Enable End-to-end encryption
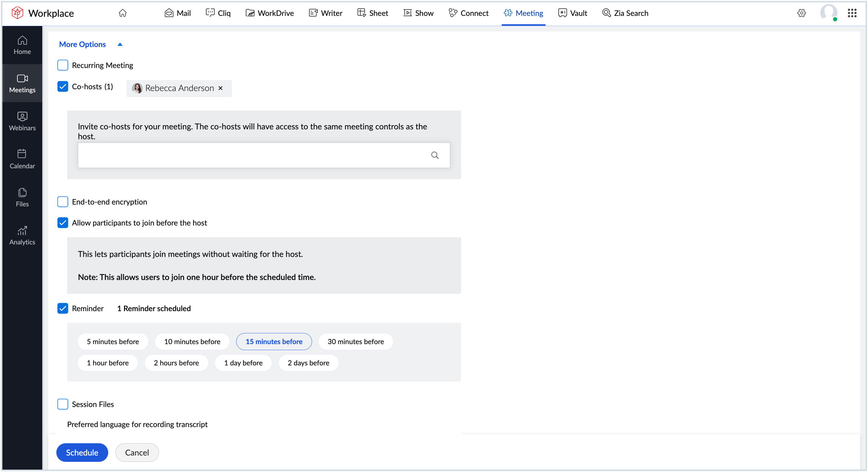 pyautogui.click(x=63, y=202)
